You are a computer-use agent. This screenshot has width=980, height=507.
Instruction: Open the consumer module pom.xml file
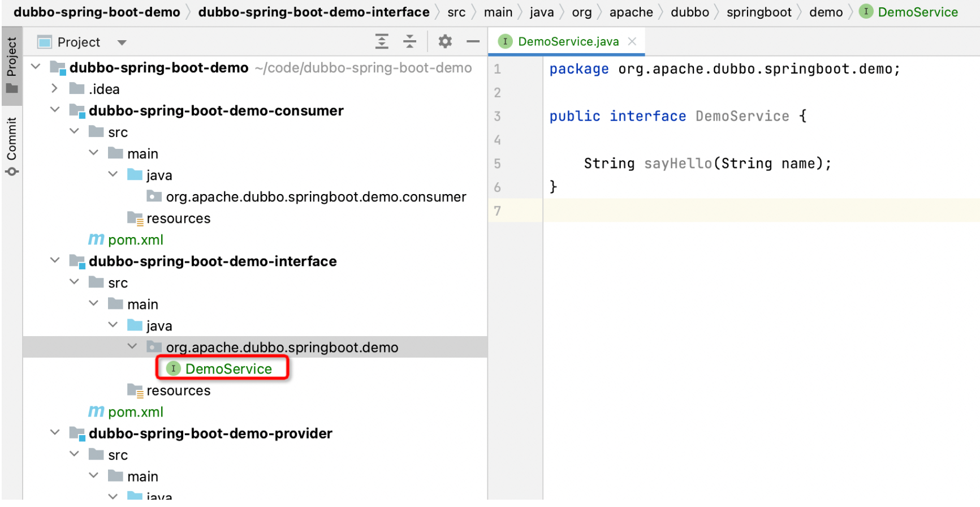tap(135, 240)
